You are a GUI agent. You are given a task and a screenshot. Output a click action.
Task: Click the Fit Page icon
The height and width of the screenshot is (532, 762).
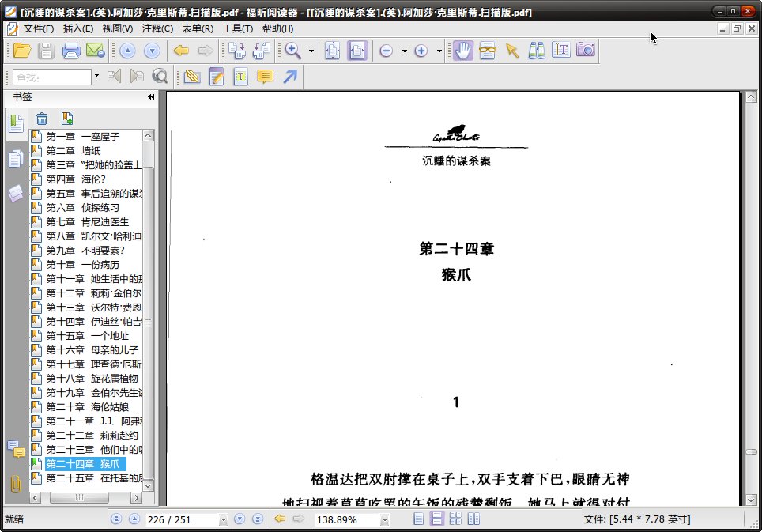click(x=333, y=51)
